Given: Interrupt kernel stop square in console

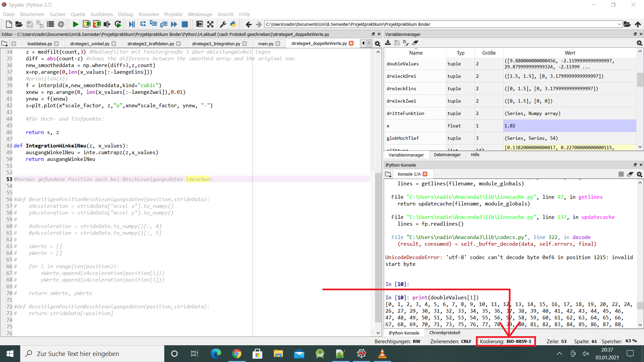Looking at the screenshot, I should coord(621,174).
